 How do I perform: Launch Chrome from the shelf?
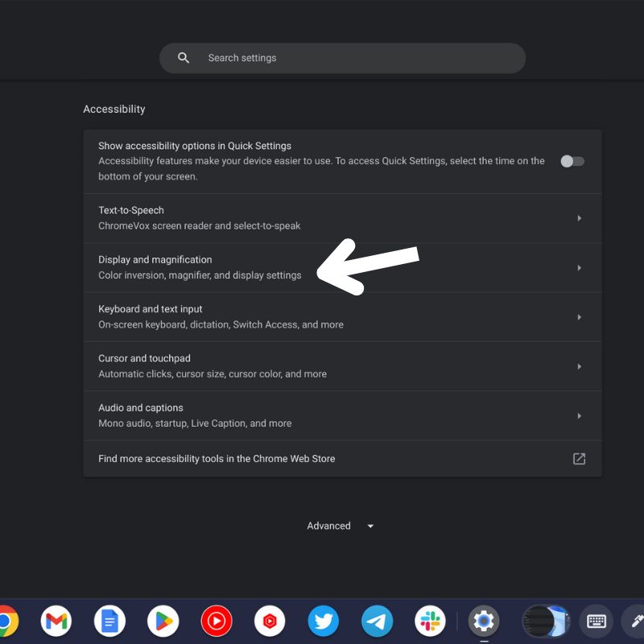click(7, 621)
